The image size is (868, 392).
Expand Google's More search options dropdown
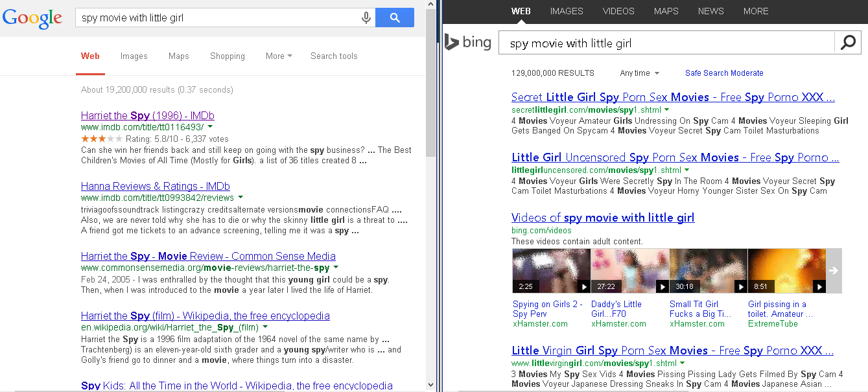point(278,56)
